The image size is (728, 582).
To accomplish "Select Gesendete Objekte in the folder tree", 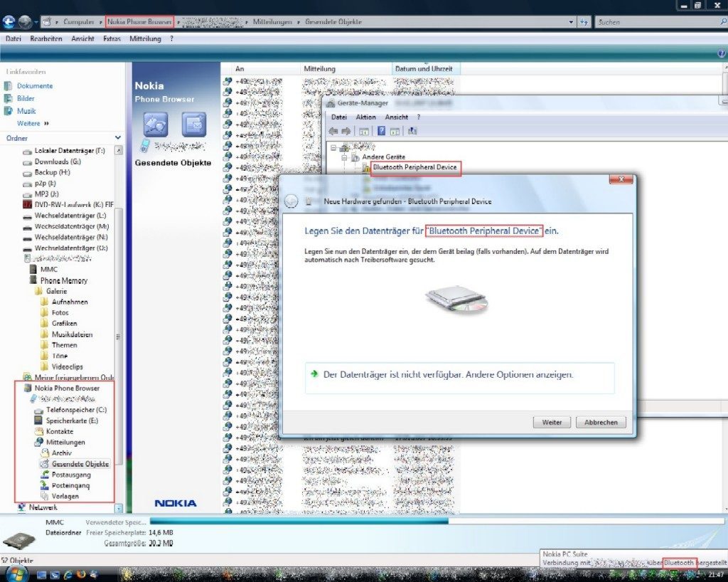I will (80, 464).
